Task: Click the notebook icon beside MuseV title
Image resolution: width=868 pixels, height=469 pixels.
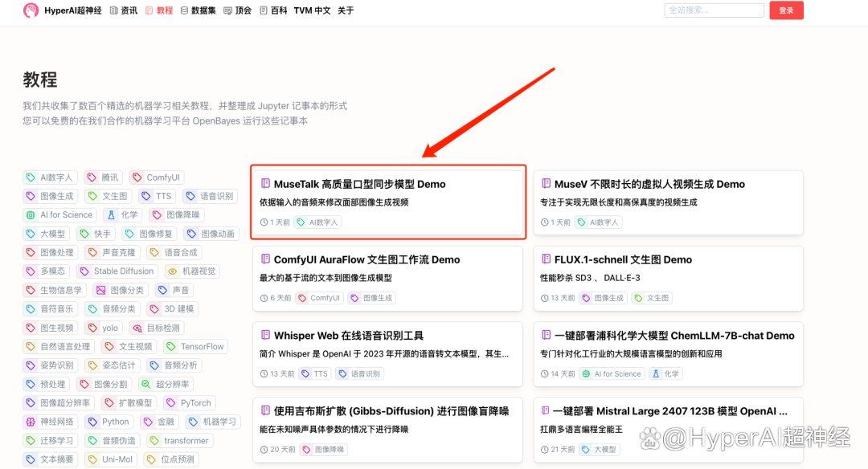Action: [547, 183]
